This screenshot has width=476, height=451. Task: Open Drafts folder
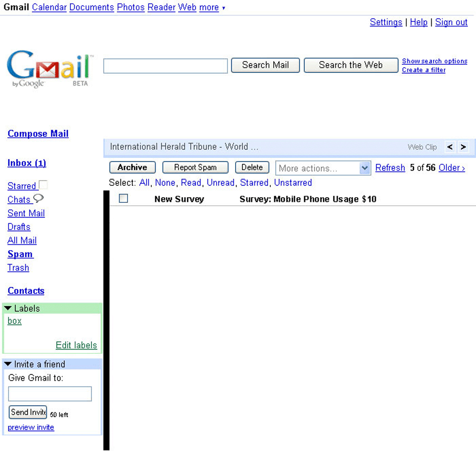pyautogui.click(x=19, y=227)
